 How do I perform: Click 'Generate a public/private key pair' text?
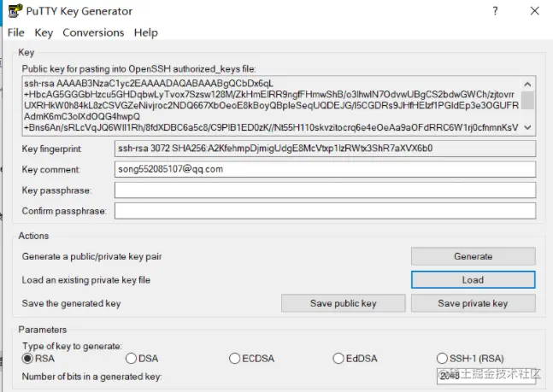point(91,256)
